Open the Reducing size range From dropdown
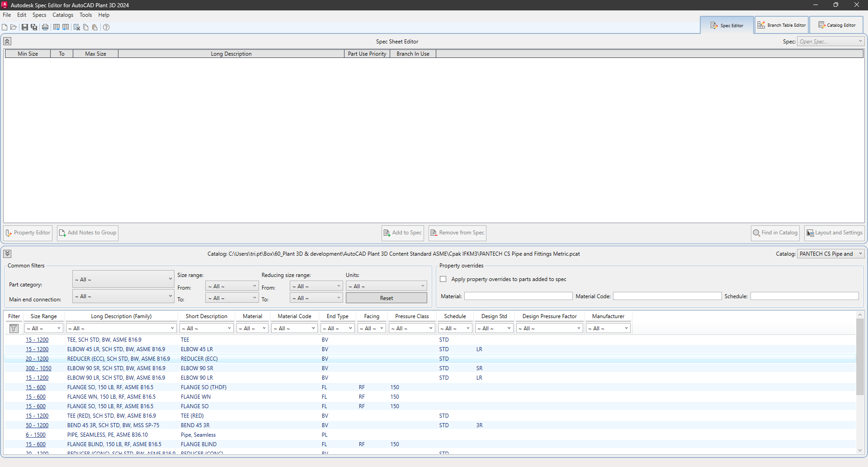Viewport: 868px width, 467px height. click(x=316, y=286)
